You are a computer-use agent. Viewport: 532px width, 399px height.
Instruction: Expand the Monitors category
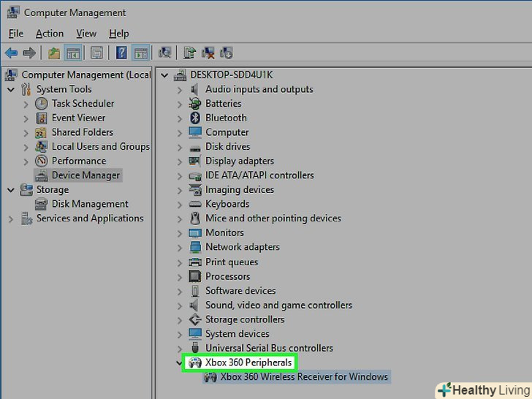point(180,233)
